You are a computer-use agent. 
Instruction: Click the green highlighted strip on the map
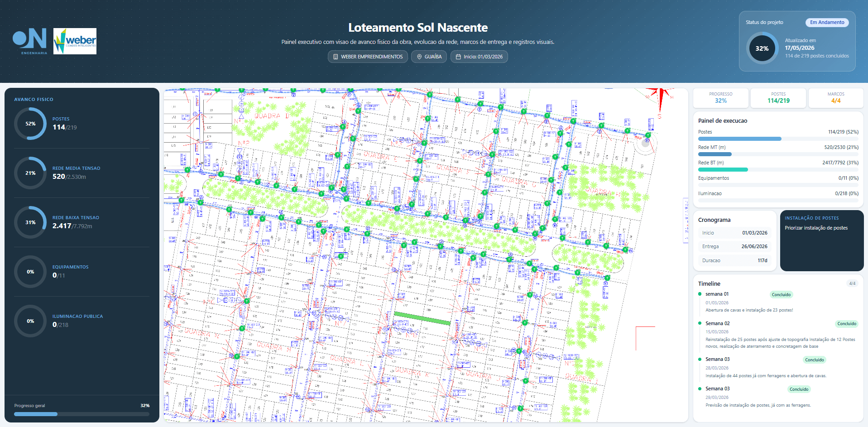[422, 318]
